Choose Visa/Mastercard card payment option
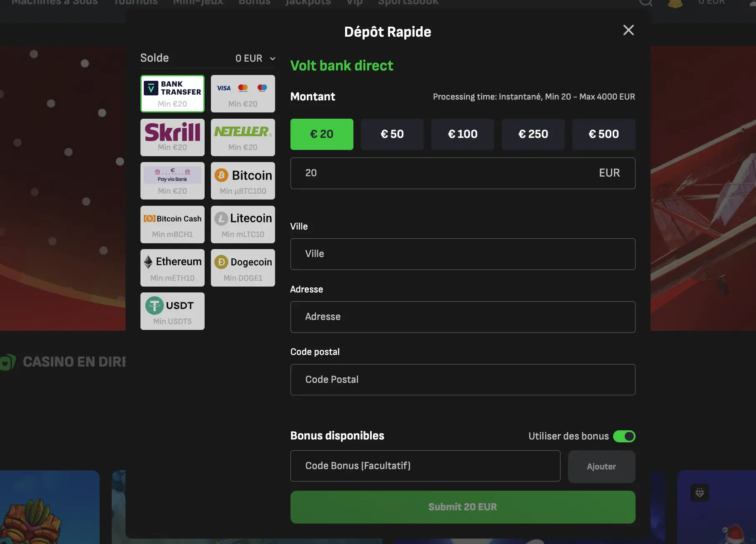The height and width of the screenshot is (544, 756). pyautogui.click(x=243, y=94)
